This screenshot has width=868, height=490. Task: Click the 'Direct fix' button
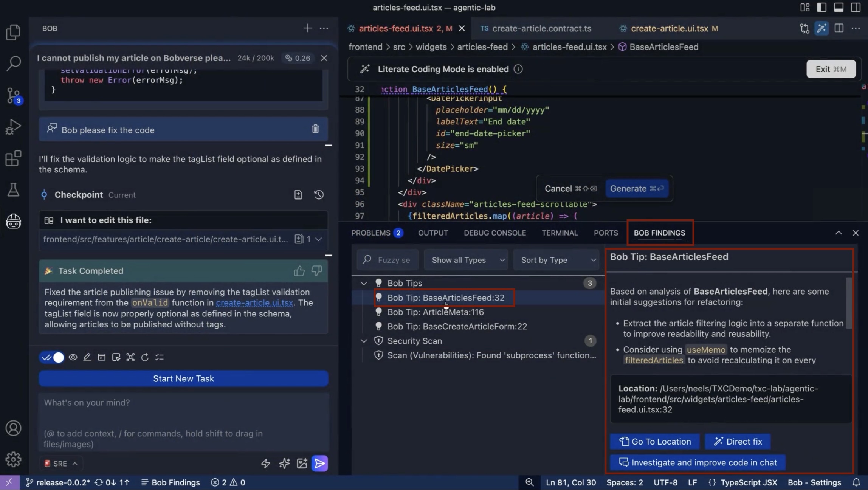(x=737, y=442)
